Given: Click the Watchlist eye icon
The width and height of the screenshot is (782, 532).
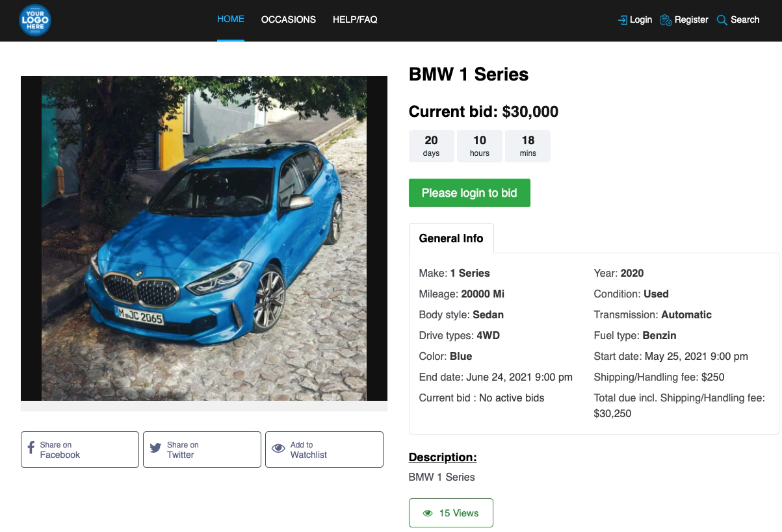Looking at the screenshot, I should 278,448.
